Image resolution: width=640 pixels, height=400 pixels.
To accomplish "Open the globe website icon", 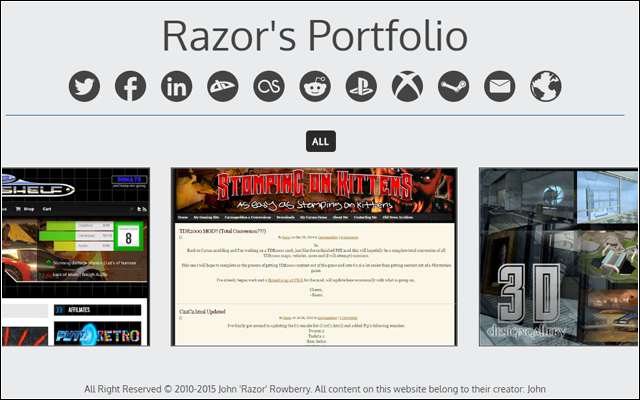I will [x=546, y=86].
